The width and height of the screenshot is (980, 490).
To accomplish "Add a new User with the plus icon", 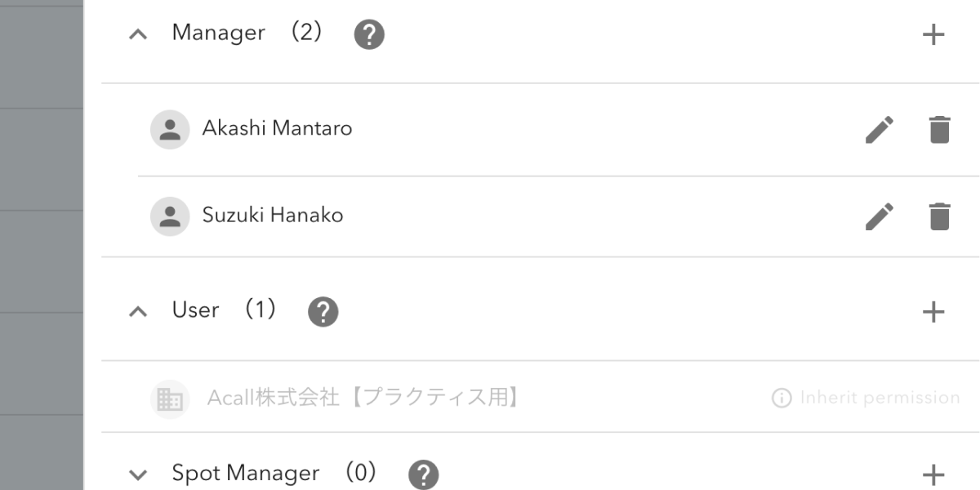I will tap(933, 311).
